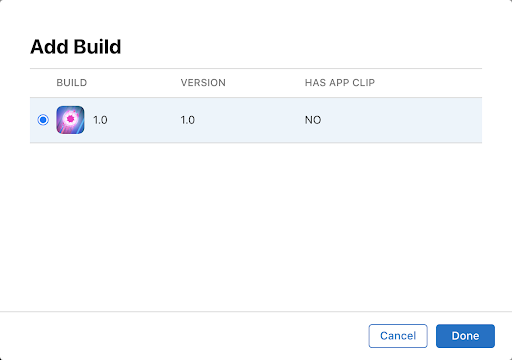The width and height of the screenshot is (512, 360).
Task: Choose build 1.0 via its app thumbnail
Action: click(x=70, y=120)
